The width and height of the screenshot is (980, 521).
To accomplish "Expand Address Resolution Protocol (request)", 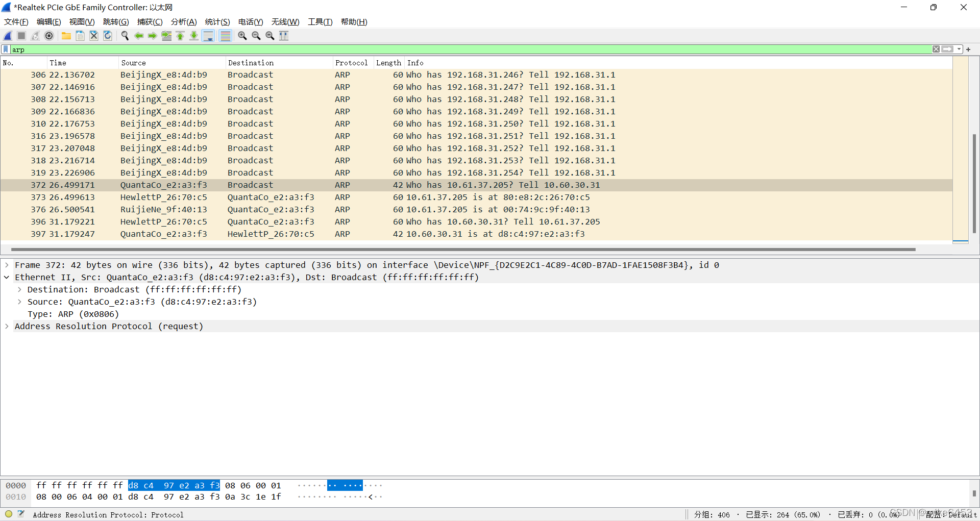I will tap(7, 327).
